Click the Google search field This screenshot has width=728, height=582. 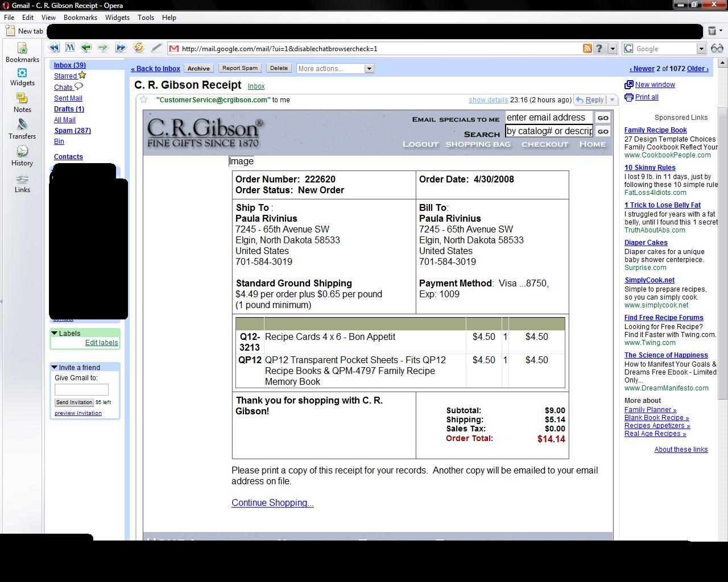(665, 49)
